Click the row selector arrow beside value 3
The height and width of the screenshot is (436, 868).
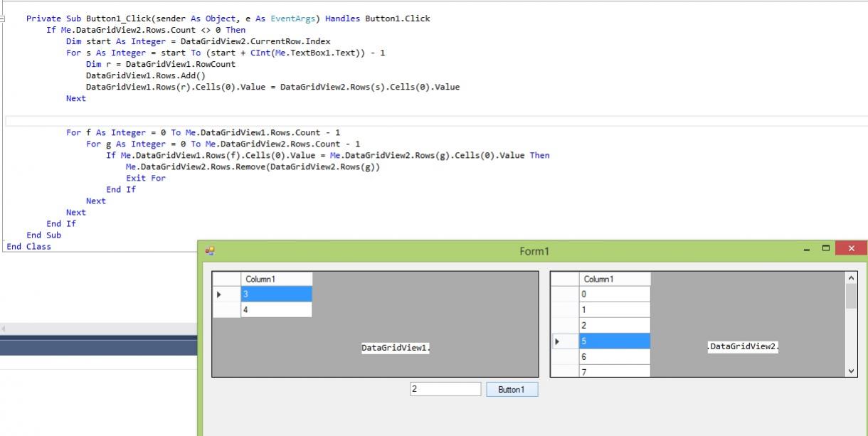pos(219,294)
